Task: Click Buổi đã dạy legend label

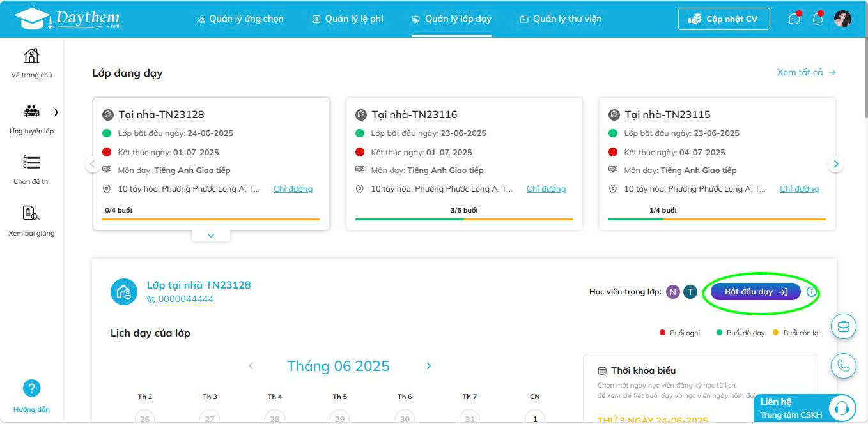Action: point(745,333)
